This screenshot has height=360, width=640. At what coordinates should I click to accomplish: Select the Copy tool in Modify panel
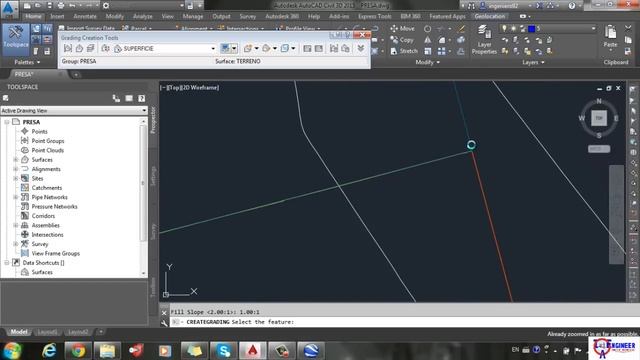[x=402, y=40]
